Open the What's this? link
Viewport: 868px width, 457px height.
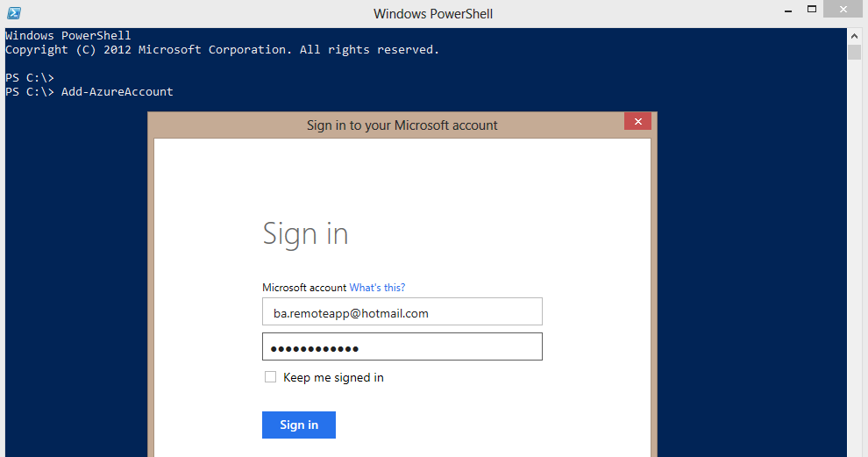coord(377,288)
